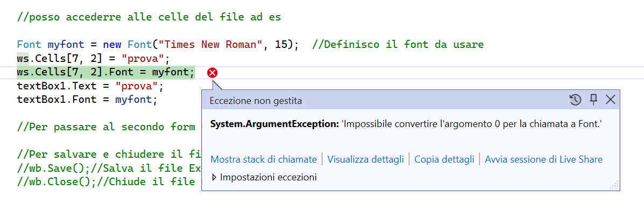Click the comment about accessing file cells

(x=148, y=17)
